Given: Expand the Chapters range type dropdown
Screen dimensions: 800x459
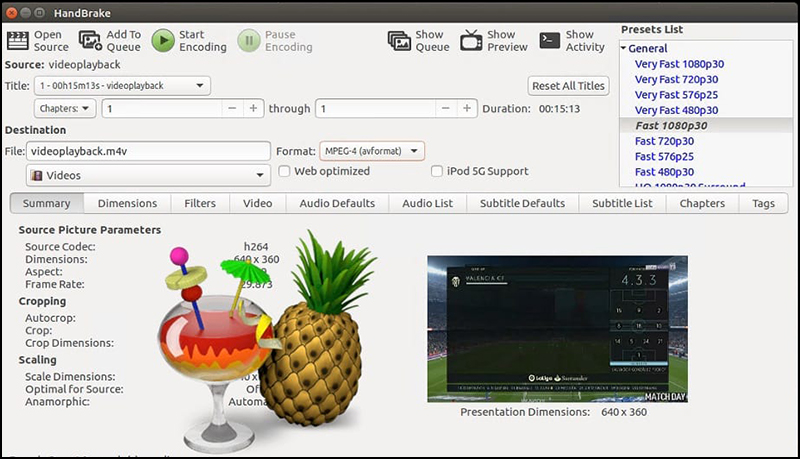Looking at the screenshot, I should [65, 108].
